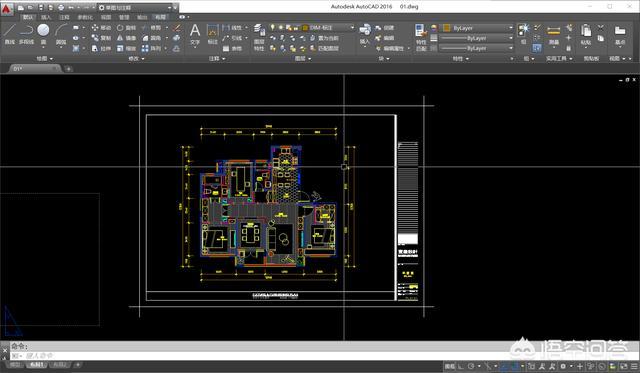
Task: Choose the Copy (复制) command
Action: pyautogui.click(x=101, y=38)
